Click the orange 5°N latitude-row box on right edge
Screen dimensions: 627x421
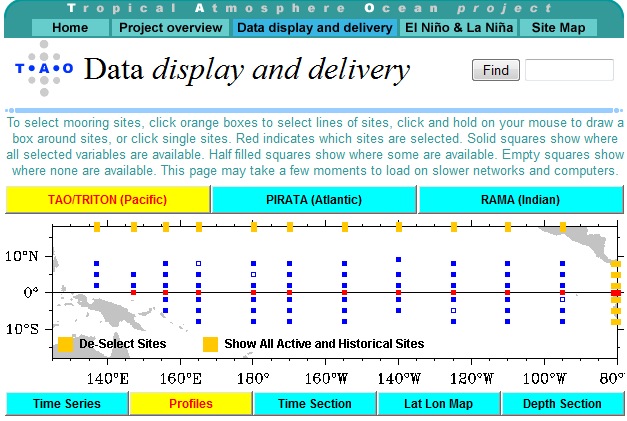[616, 275]
